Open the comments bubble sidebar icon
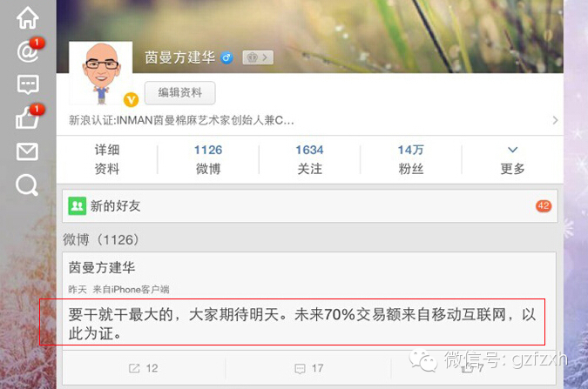 click(x=28, y=84)
